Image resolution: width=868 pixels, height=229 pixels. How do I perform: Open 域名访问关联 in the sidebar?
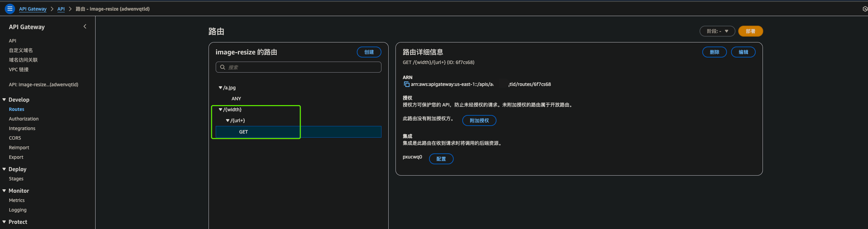(x=23, y=60)
